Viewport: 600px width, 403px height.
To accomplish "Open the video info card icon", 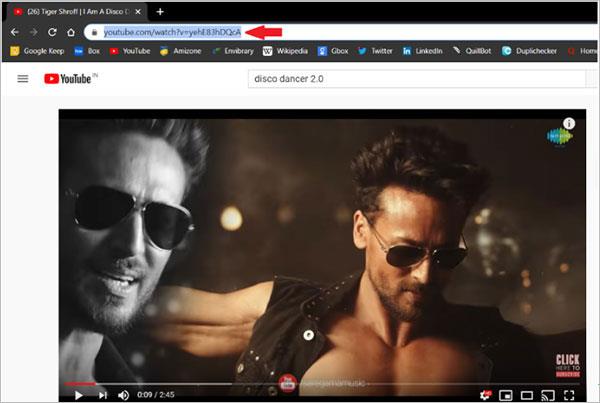I will pyautogui.click(x=569, y=123).
